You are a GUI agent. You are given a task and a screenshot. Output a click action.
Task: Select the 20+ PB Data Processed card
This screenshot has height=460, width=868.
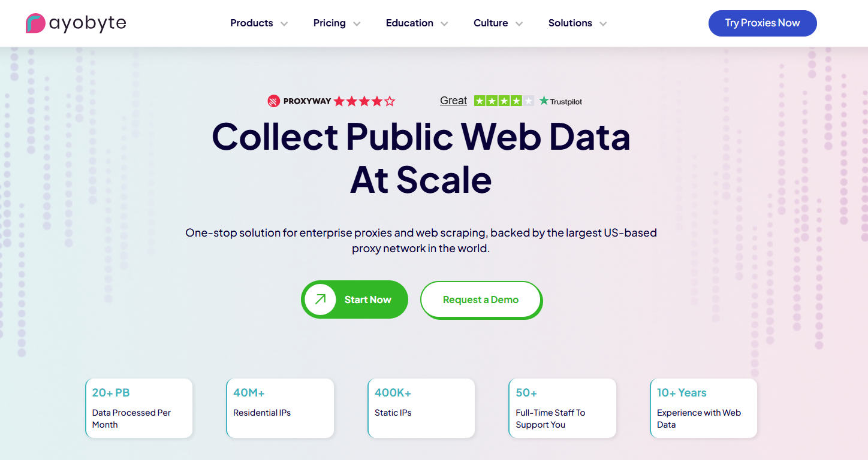pos(139,408)
